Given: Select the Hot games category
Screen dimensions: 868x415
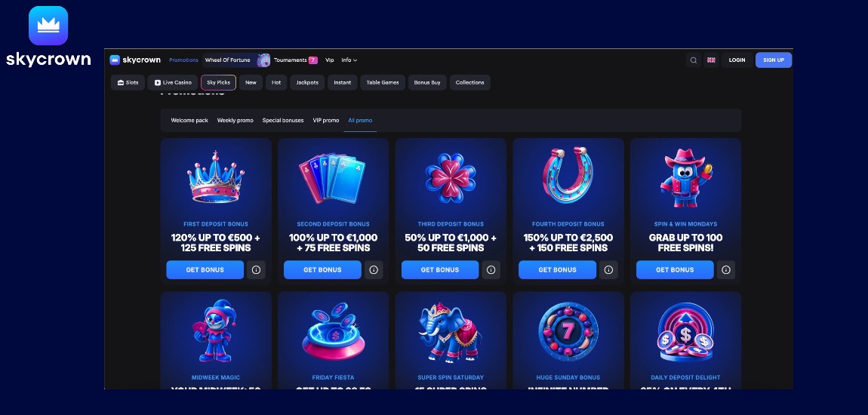Looking at the screenshot, I should pos(276,82).
